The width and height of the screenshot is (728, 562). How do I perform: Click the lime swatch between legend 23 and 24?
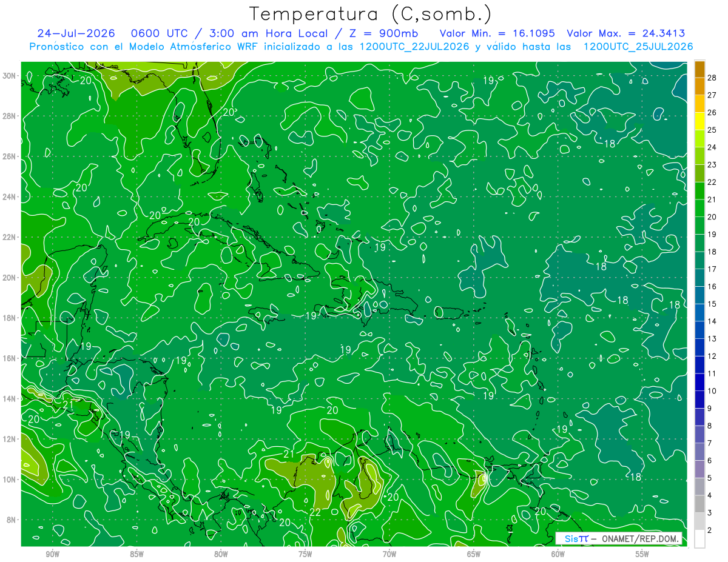699,156
